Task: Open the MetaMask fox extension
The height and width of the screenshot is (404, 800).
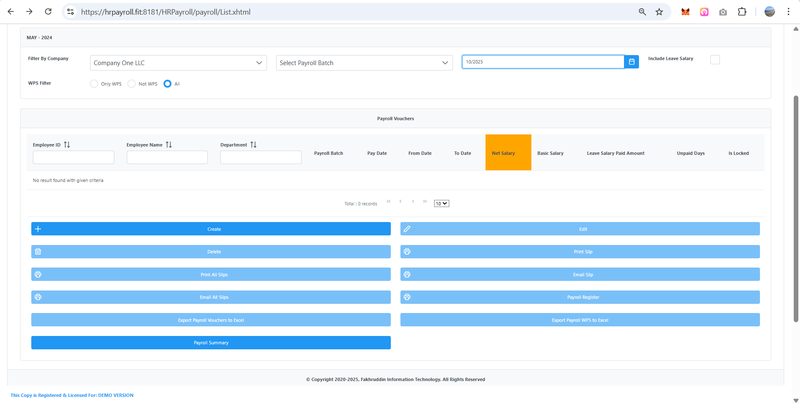Action: (x=685, y=12)
